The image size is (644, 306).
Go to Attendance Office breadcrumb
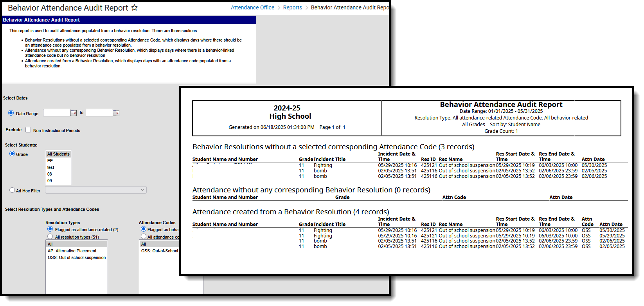(x=253, y=7)
